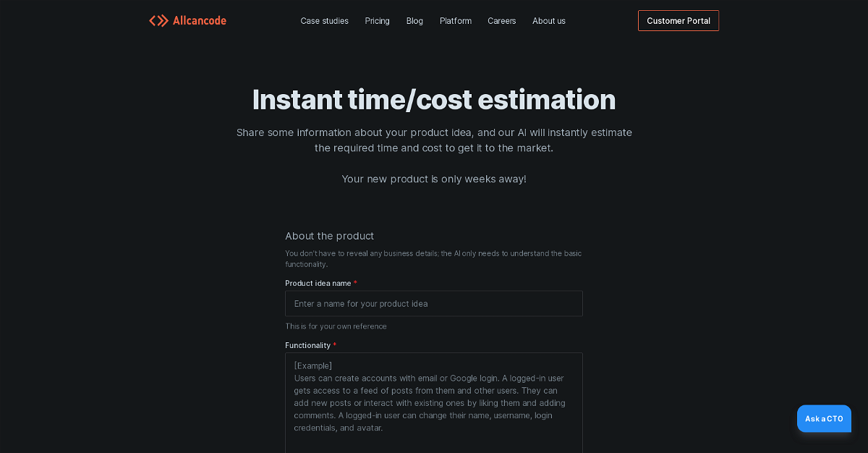Click the 'This is for your own reference' hint

pyautogui.click(x=336, y=326)
